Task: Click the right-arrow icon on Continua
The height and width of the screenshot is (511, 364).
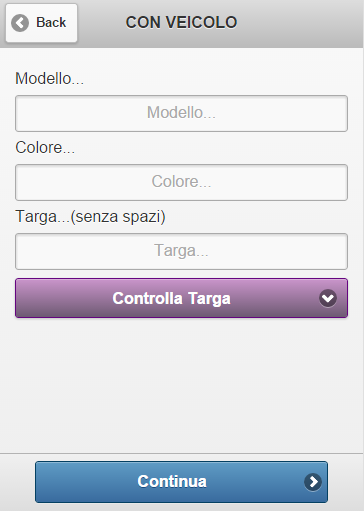Action: [313, 482]
